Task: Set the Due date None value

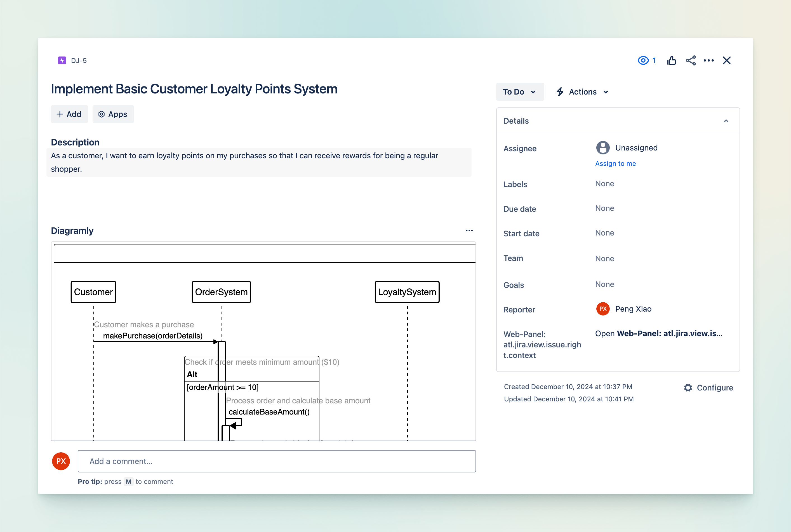Action: click(x=604, y=208)
